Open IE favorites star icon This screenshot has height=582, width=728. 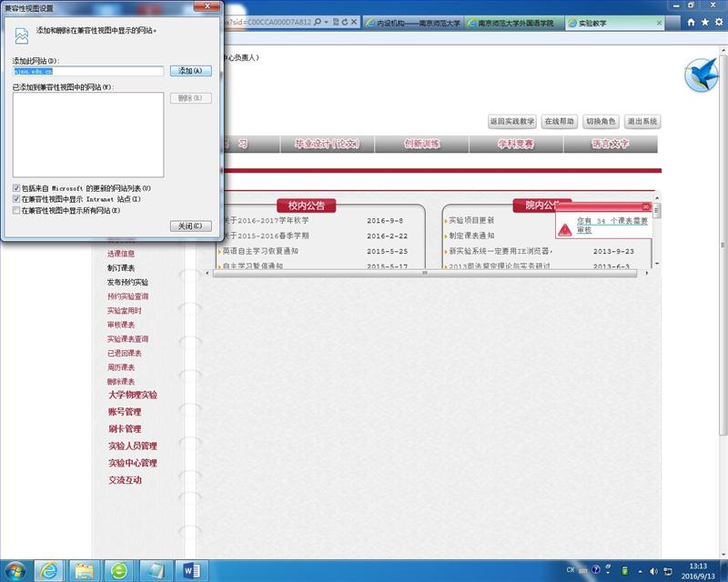point(705,22)
